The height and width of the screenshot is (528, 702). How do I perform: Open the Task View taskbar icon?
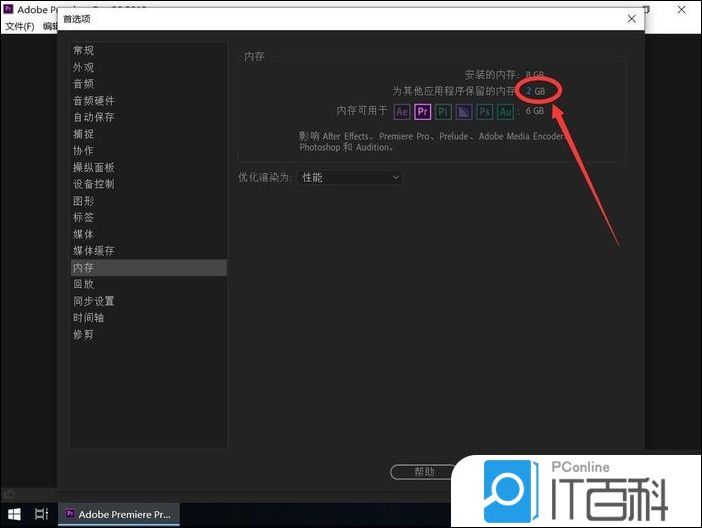pyautogui.click(x=42, y=514)
